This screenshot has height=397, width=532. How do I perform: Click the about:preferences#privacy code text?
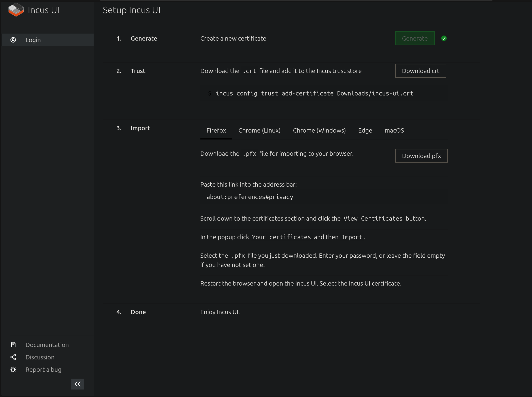pyautogui.click(x=250, y=197)
